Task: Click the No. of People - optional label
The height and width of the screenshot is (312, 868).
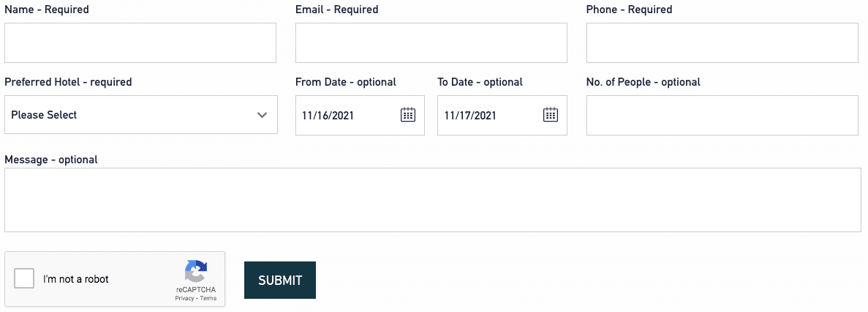Action: (x=644, y=82)
